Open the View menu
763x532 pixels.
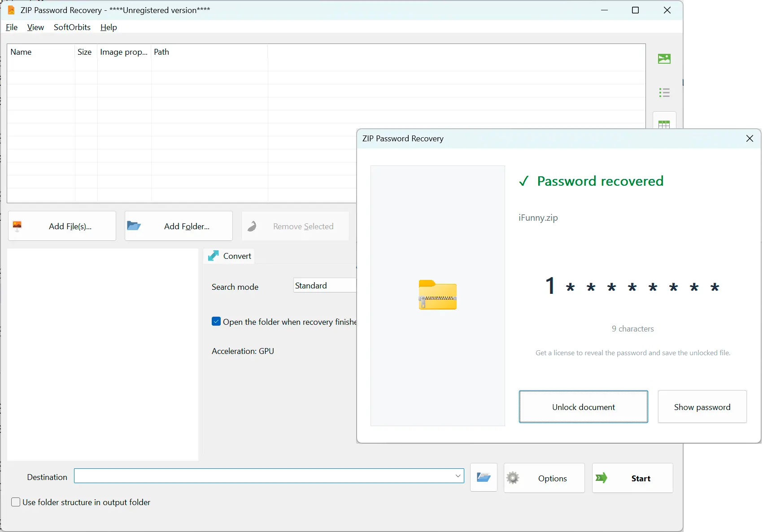point(35,27)
